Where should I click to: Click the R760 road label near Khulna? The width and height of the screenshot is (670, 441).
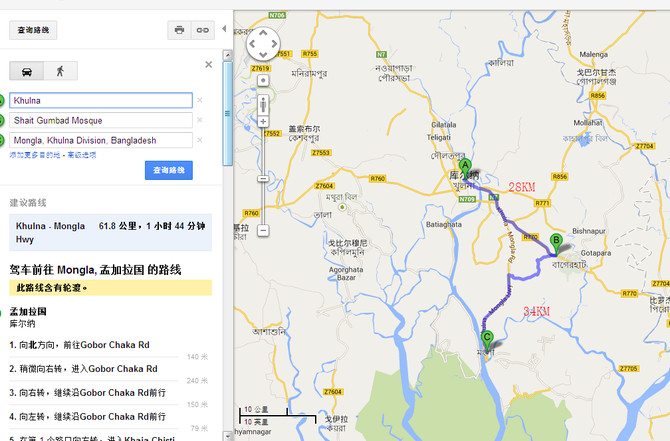click(x=377, y=179)
